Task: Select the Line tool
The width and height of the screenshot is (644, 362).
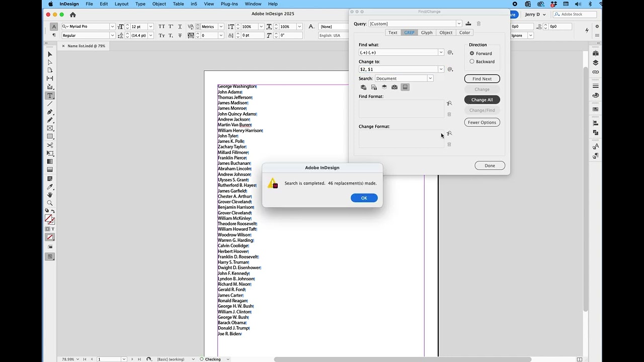Action: [50, 104]
